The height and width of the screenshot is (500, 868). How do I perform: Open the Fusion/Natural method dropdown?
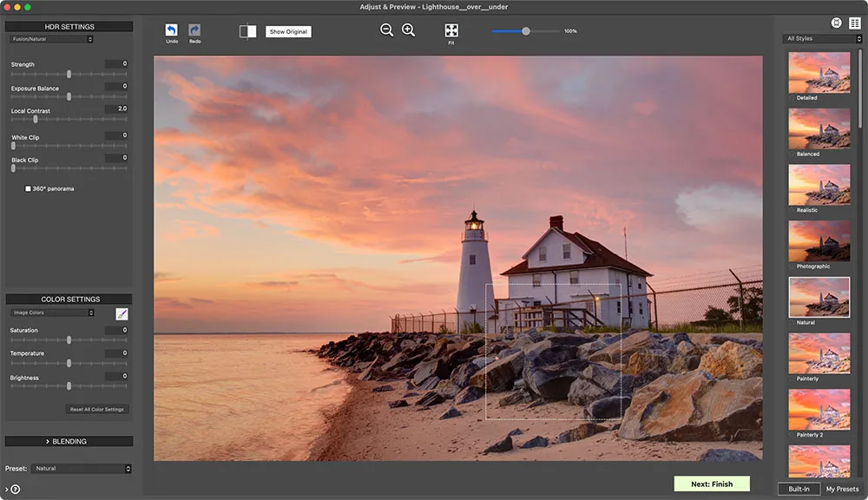click(x=51, y=39)
